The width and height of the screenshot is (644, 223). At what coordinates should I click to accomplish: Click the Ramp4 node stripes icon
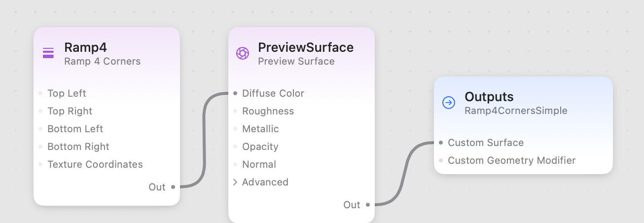pos(48,53)
